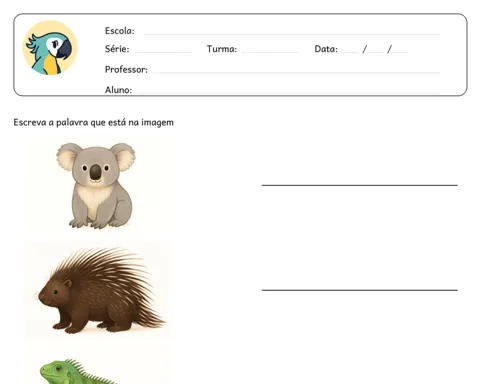This screenshot has height=384, width=480.
Task: Click the 'Aluno:' label
Action: point(118,90)
